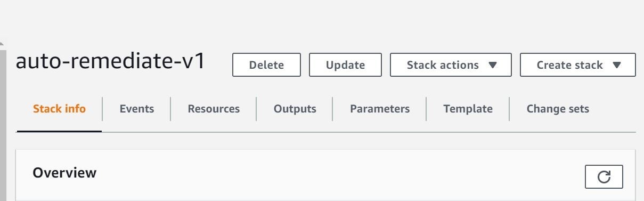Image resolution: width=644 pixels, height=201 pixels.
Task: Open the Resources tab
Action: (214, 109)
